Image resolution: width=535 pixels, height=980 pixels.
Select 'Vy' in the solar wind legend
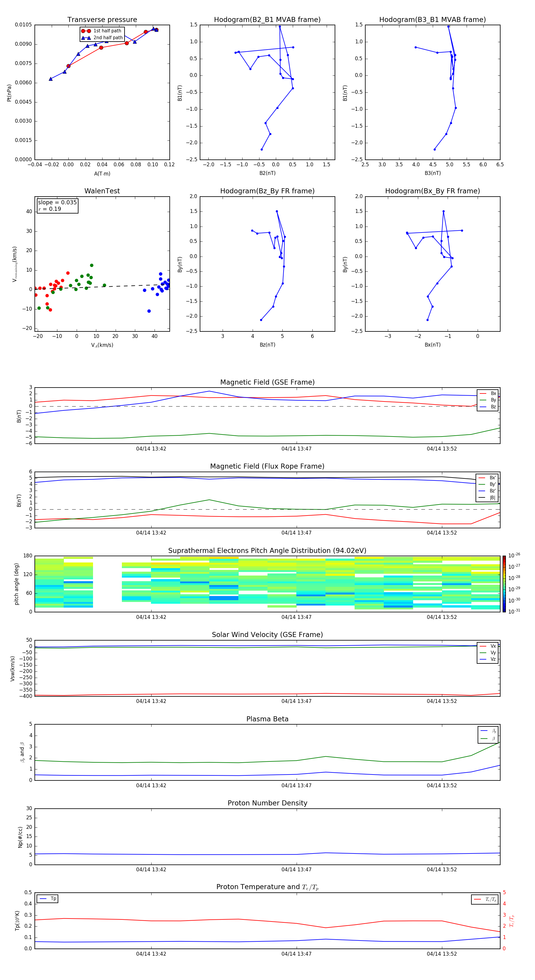pos(488,652)
